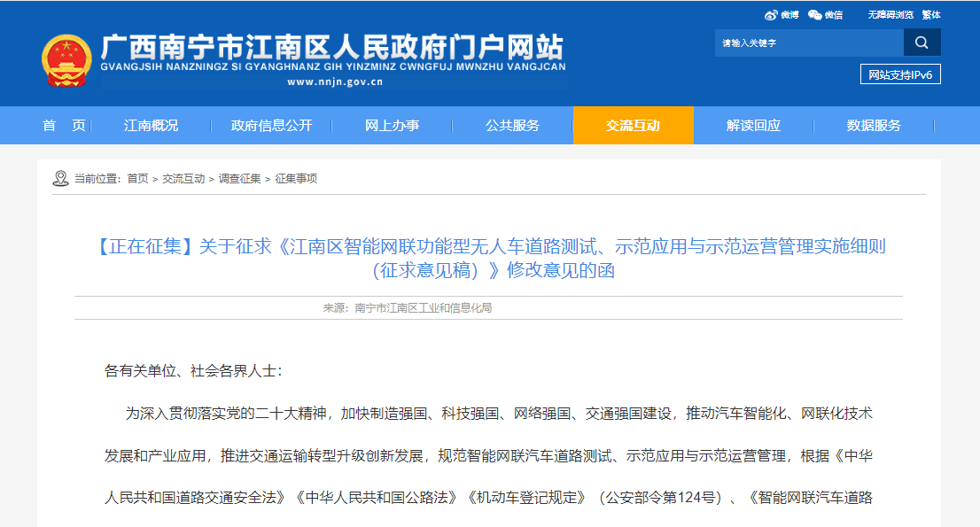Click the WeChat (微信) icon
The image size is (980, 527).
(x=814, y=15)
